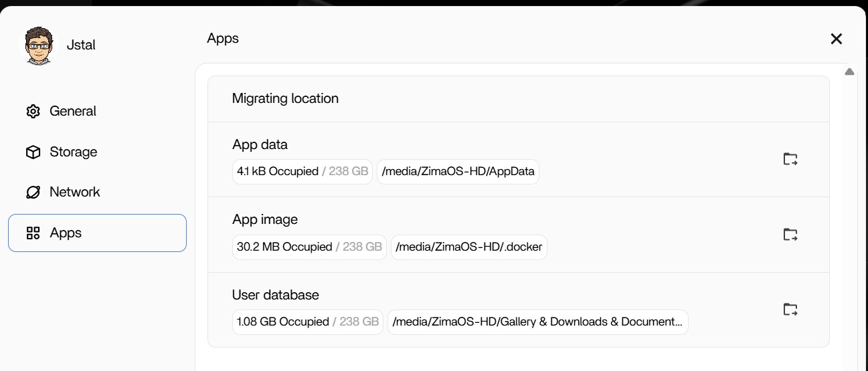The width and height of the screenshot is (868, 371).
Task: Click the Migrating location header
Action: coord(285,98)
